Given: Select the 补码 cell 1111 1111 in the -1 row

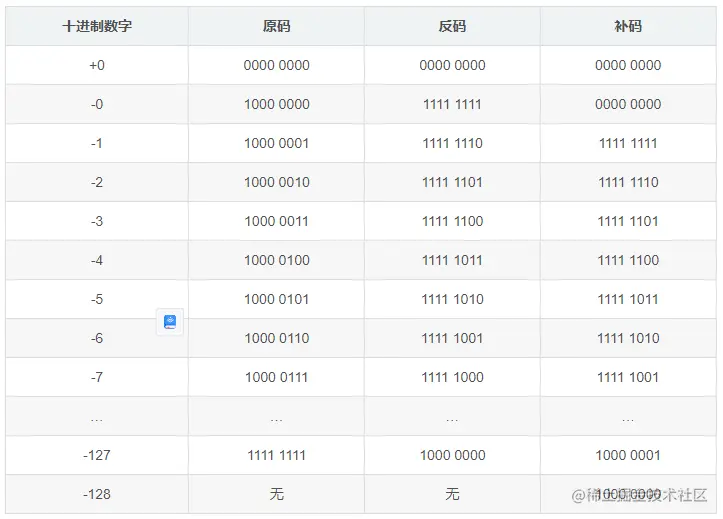Looking at the screenshot, I should pyautogui.click(x=628, y=143).
